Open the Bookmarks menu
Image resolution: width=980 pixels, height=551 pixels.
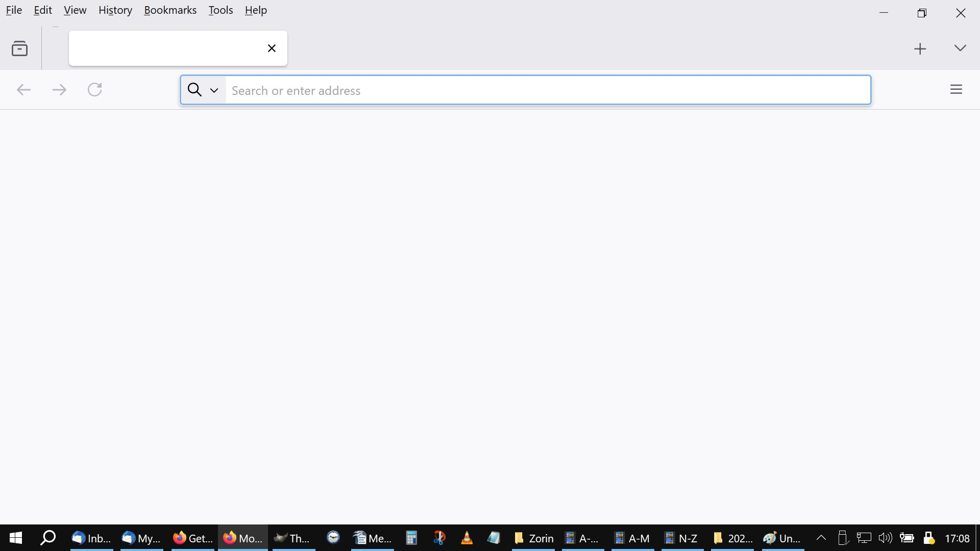pyautogui.click(x=170, y=11)
